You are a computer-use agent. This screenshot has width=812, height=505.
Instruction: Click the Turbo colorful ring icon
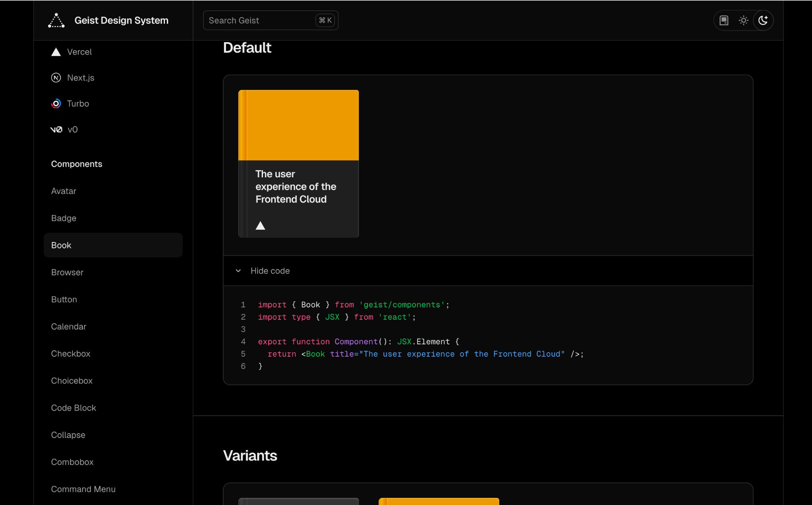56,104
